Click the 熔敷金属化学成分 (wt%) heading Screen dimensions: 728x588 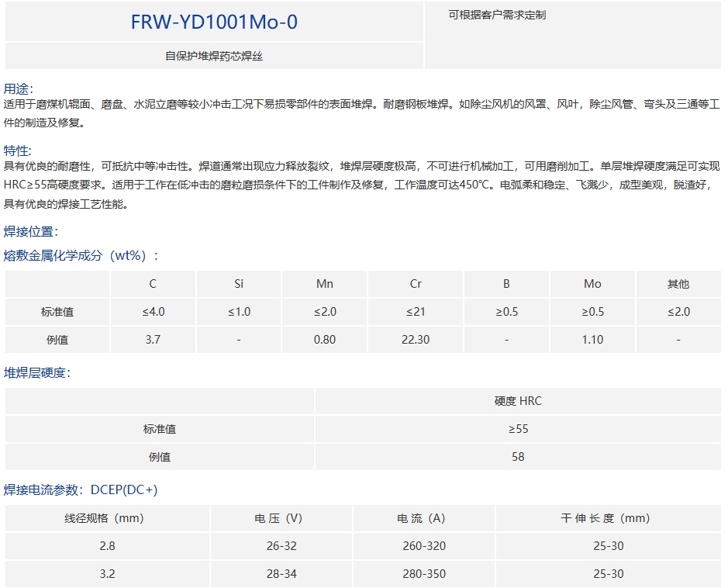coord(81,255)
